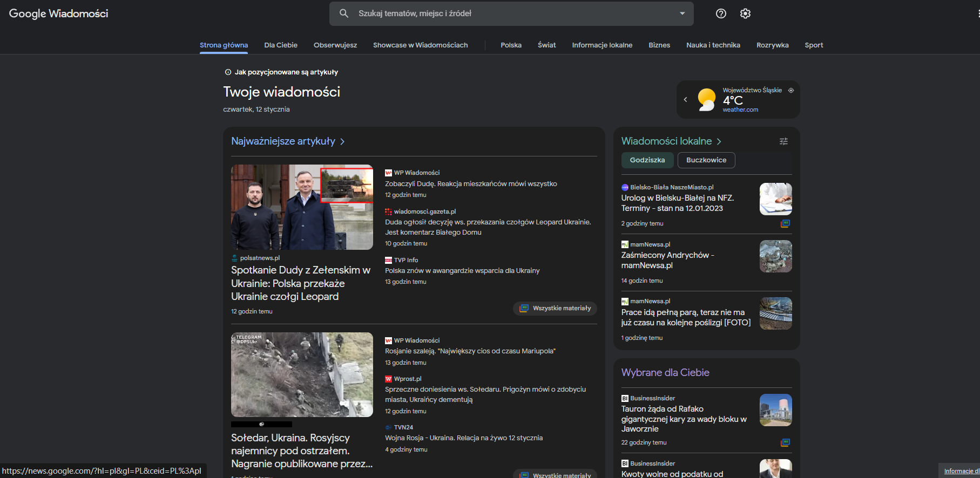Click the Wprost.pl source icon

388,379
